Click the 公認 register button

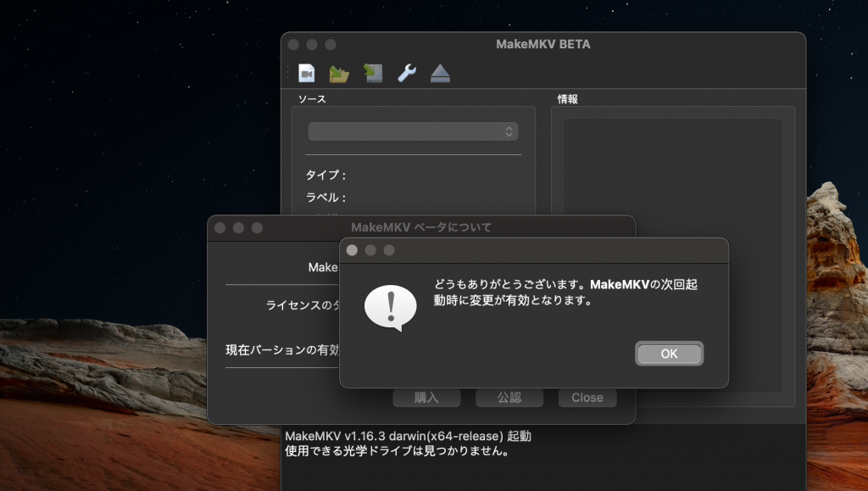[x=509, y=398]
